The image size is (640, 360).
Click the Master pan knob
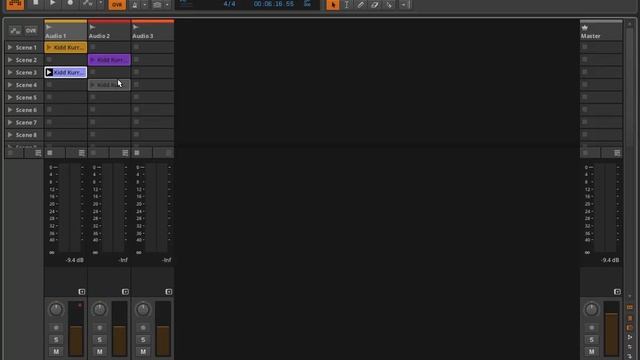[x=591, y=310]
